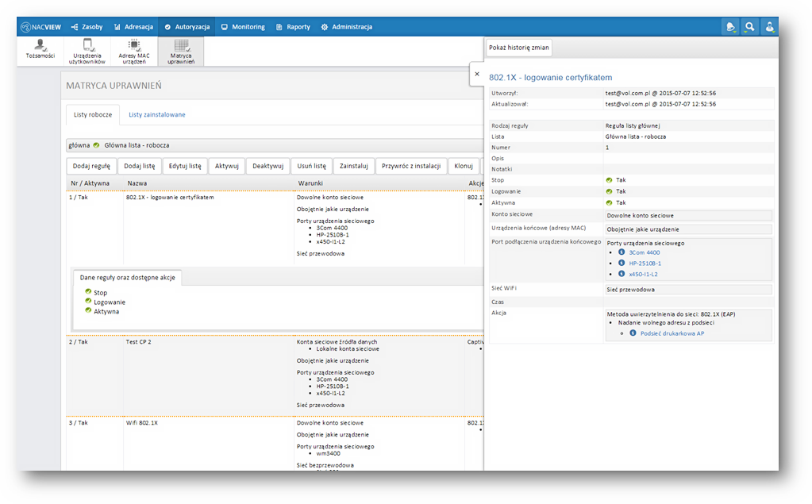Open the 3Com 4400 link in details

(x=645, y=252)
